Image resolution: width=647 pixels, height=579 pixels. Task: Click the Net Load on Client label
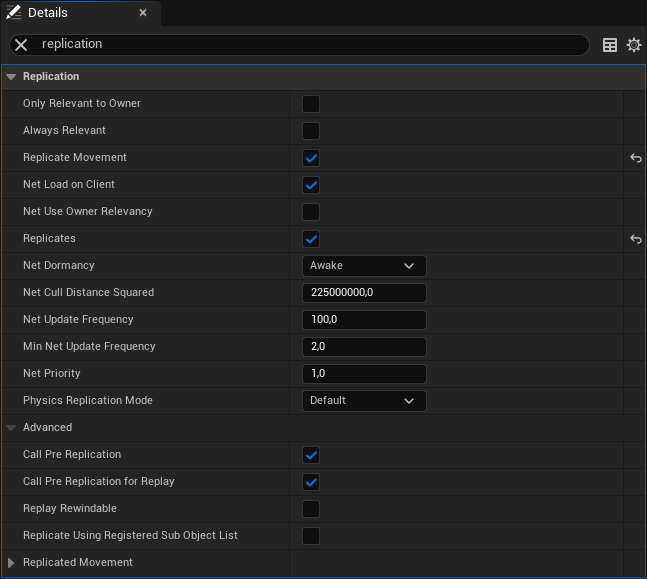[x=69, y=184]
